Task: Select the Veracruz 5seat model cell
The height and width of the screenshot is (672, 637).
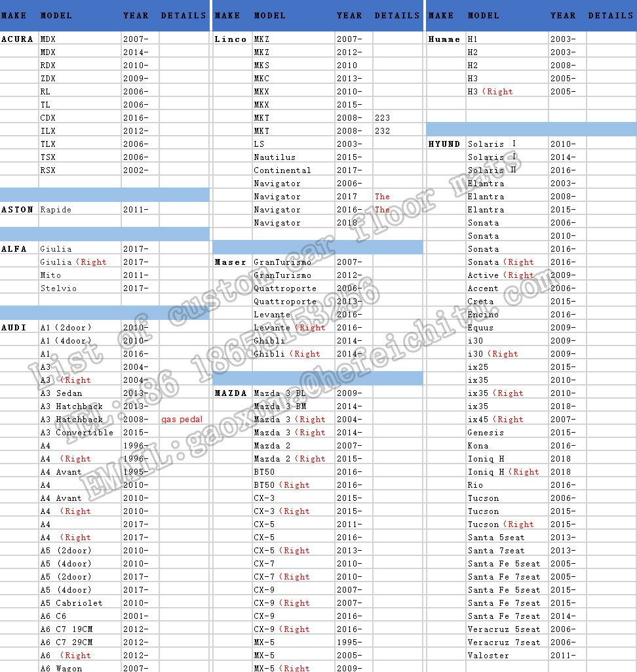Action: click(507, 629)
